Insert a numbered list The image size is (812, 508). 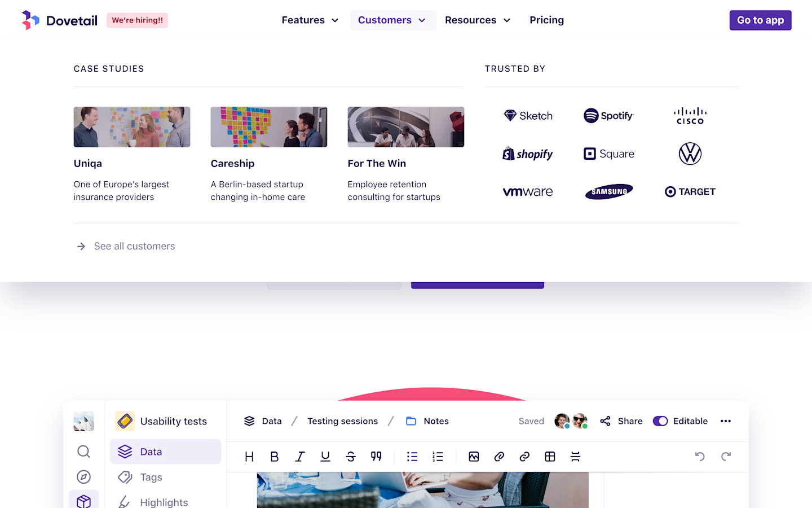point(438,457)
